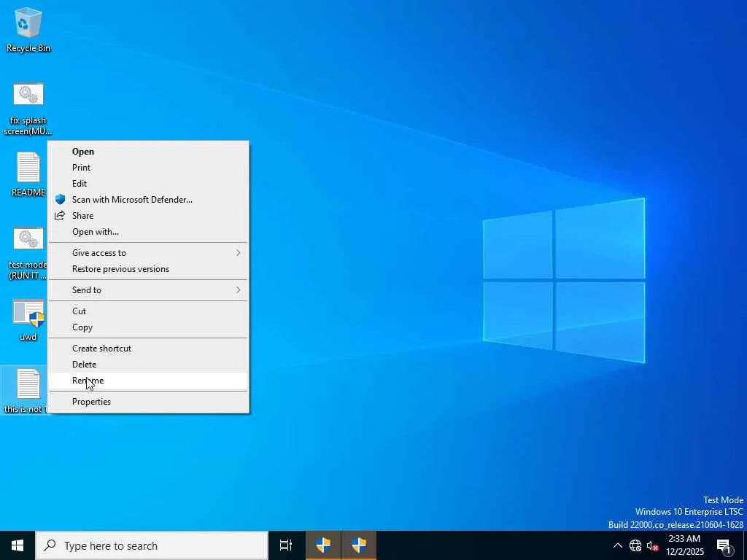
Task: Choose Share in the context menu
Action: 148,216
